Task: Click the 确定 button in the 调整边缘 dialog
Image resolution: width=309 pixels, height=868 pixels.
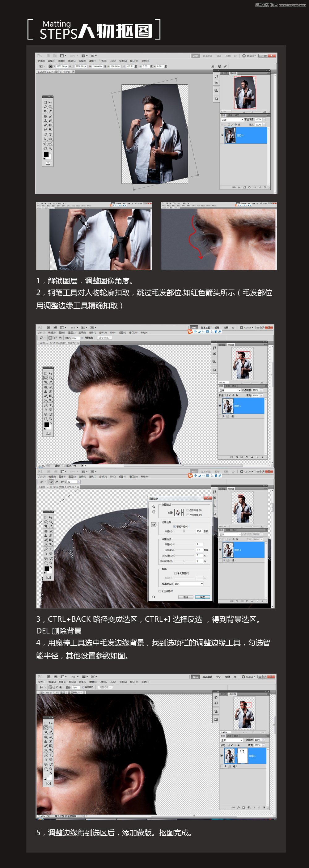Action: pyautogui.click(x=203, y=597)
